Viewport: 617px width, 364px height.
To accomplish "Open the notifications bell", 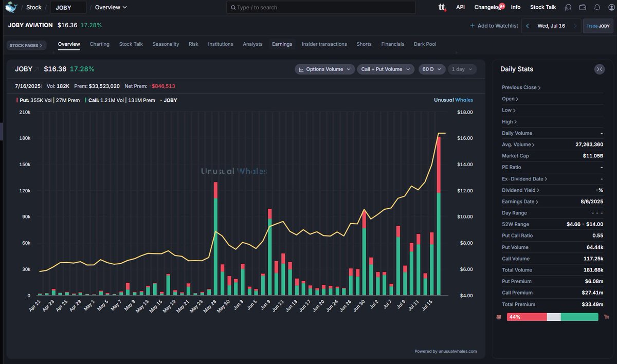I will (597, 7).
